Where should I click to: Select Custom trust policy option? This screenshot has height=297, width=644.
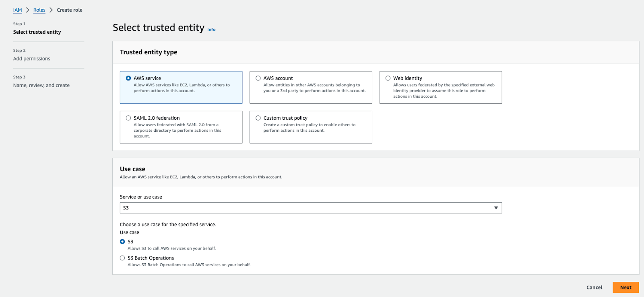(258, 118)
